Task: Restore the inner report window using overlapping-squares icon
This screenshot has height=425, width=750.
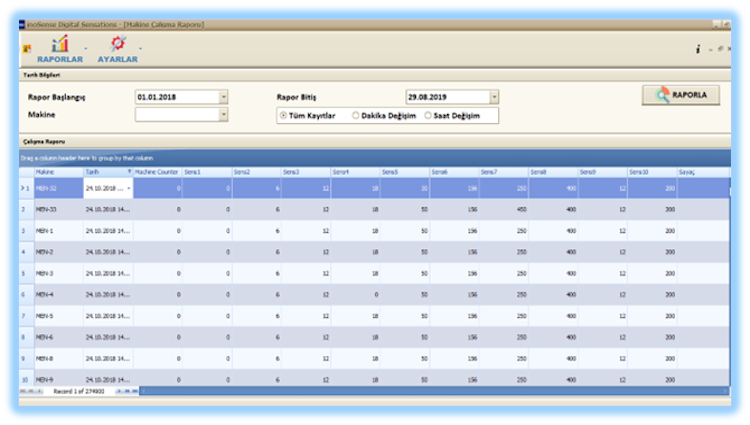Action: [720, 49]
